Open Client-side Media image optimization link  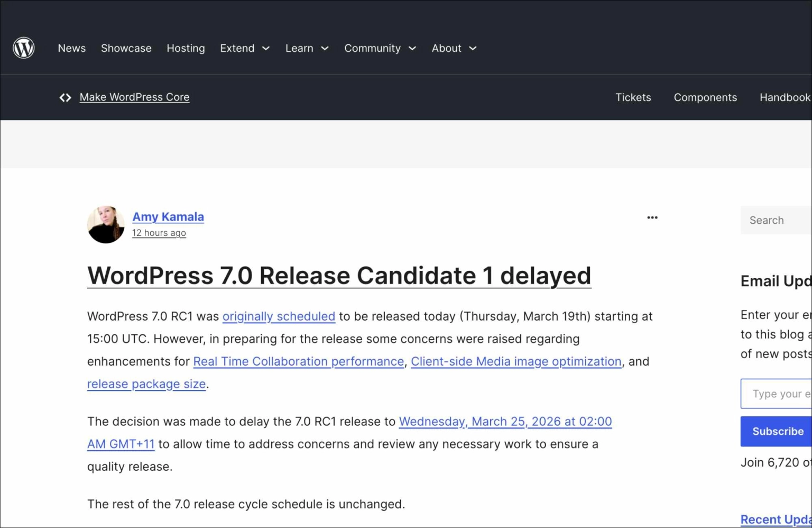pyautogui.click(x=516, y=361)
